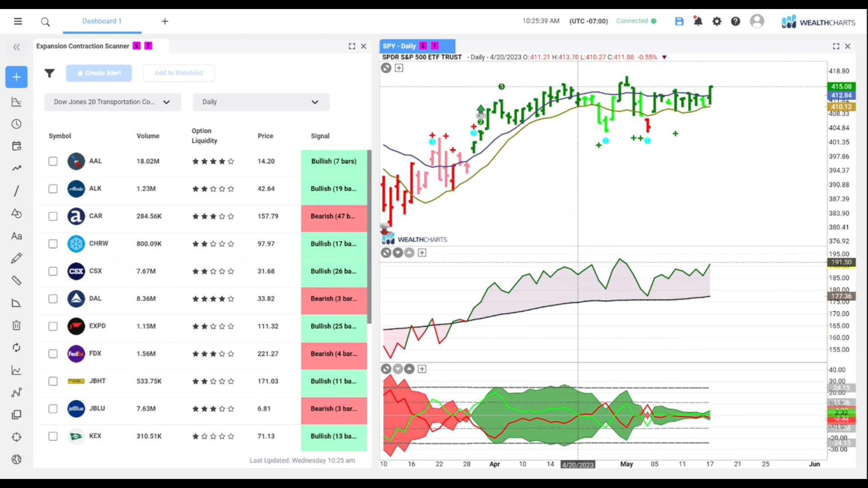868x488 pixels.
Task: Tick the FDX row checkbox
Action: point(53,354)
